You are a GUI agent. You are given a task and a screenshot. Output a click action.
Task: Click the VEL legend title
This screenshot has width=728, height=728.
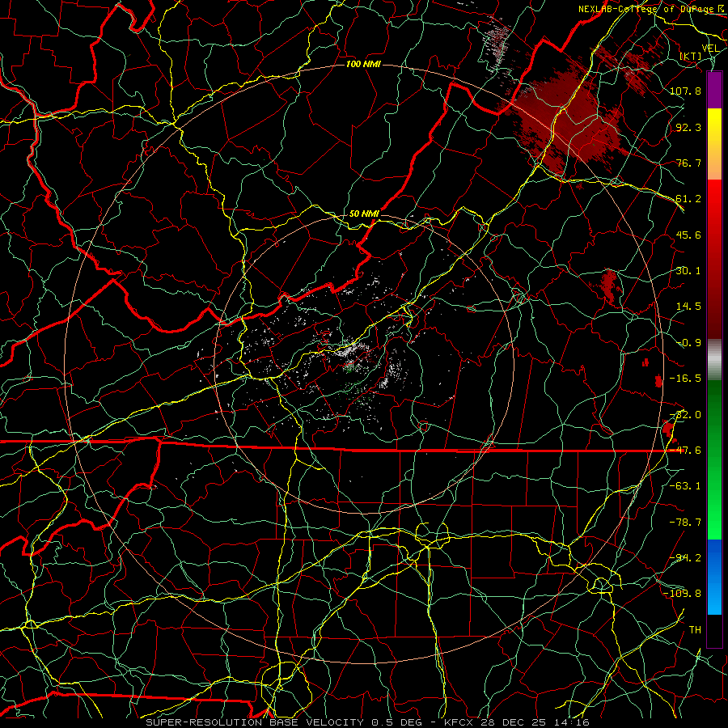click(710, 49)
